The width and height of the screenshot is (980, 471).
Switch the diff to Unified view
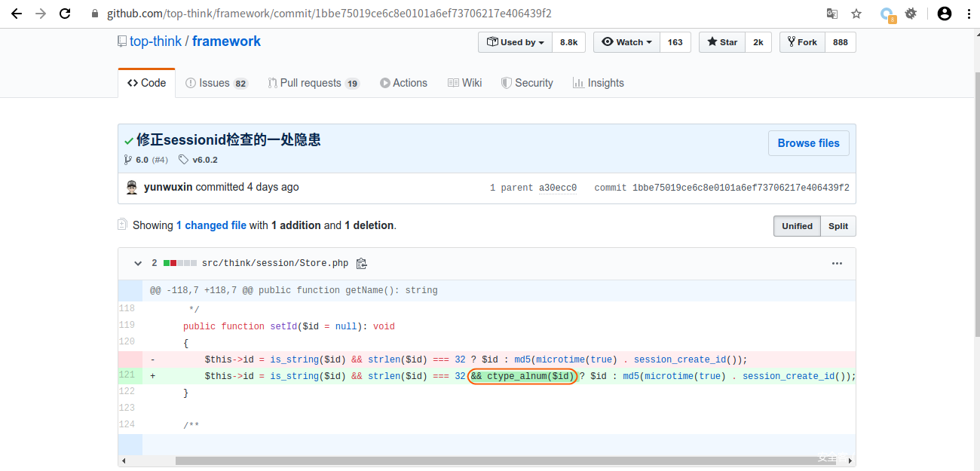click(797, 226)
